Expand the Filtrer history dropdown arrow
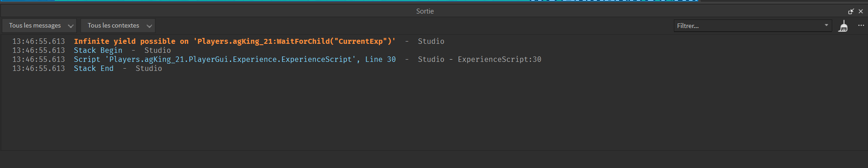Image resolution: width=868 pixels, height=168 pixels. click(x=826, y=26)
